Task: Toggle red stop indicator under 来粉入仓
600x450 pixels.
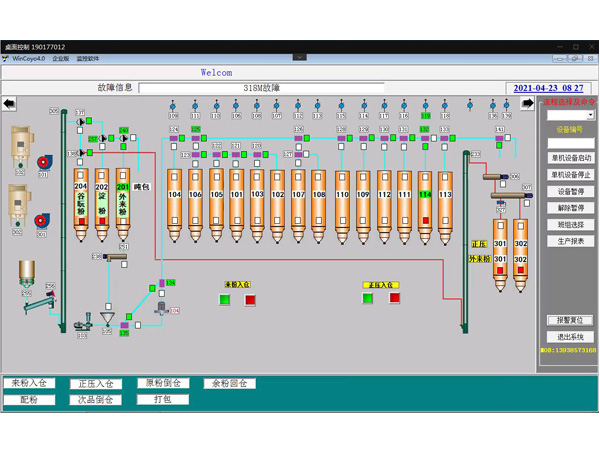Action: [249, 299]
